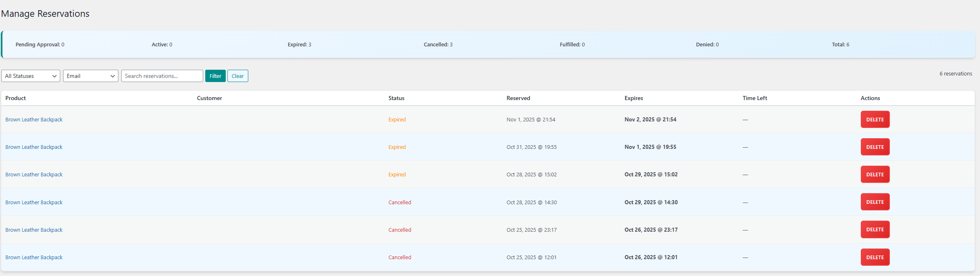The height and width of the screenshot is (276, 980).
Task: Delete the reservation reserved Oct 31, 2025
Action: coord(875,147)
